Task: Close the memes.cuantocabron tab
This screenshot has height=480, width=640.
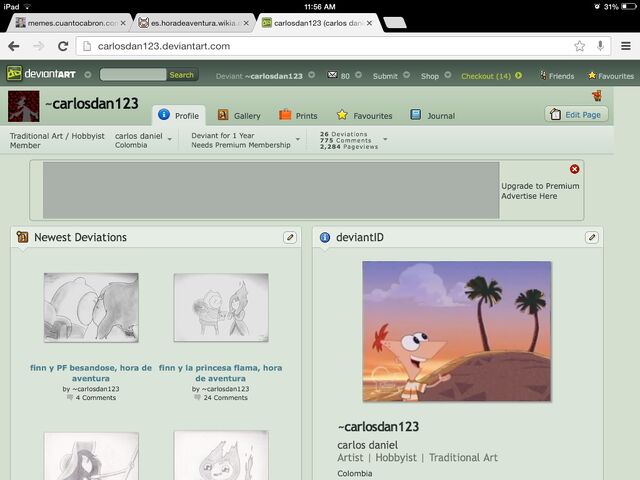Action: 123,23
